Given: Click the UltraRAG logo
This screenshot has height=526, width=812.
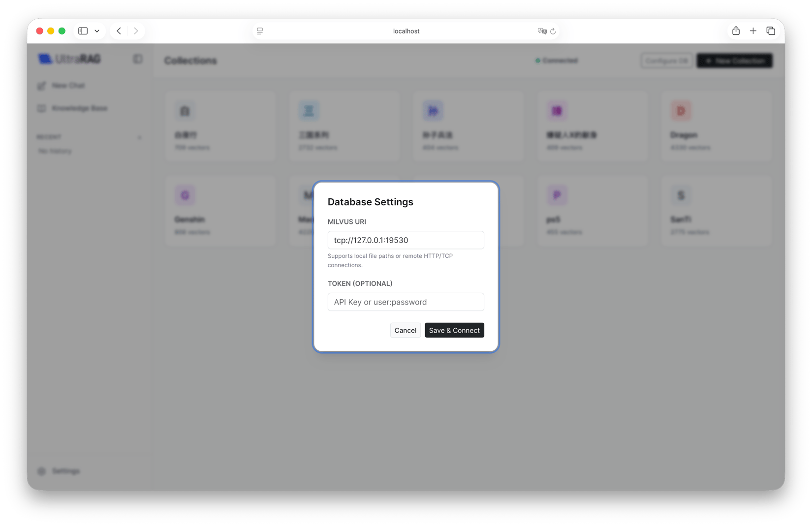Looking at the screenshot, I should (x=69, y=59).
